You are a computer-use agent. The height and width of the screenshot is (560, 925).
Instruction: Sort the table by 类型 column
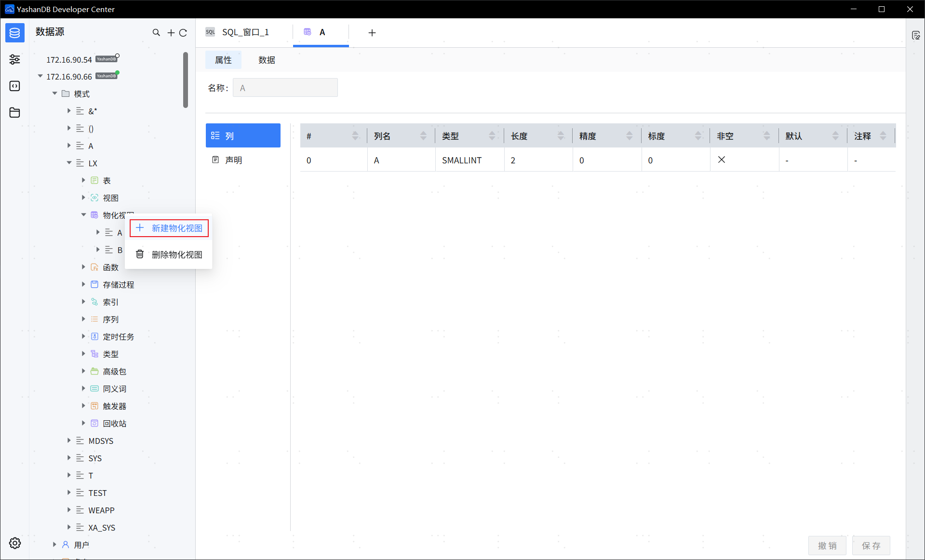tap(492, 136)
